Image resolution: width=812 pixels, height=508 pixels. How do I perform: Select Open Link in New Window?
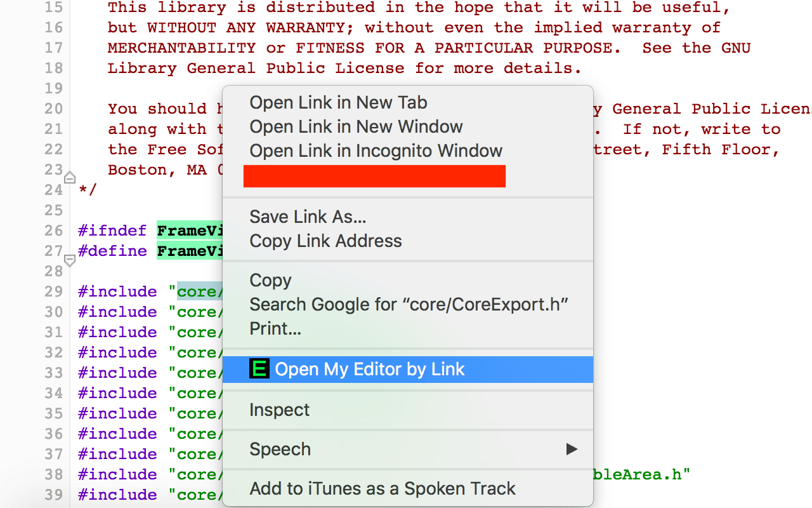point(356,127)
